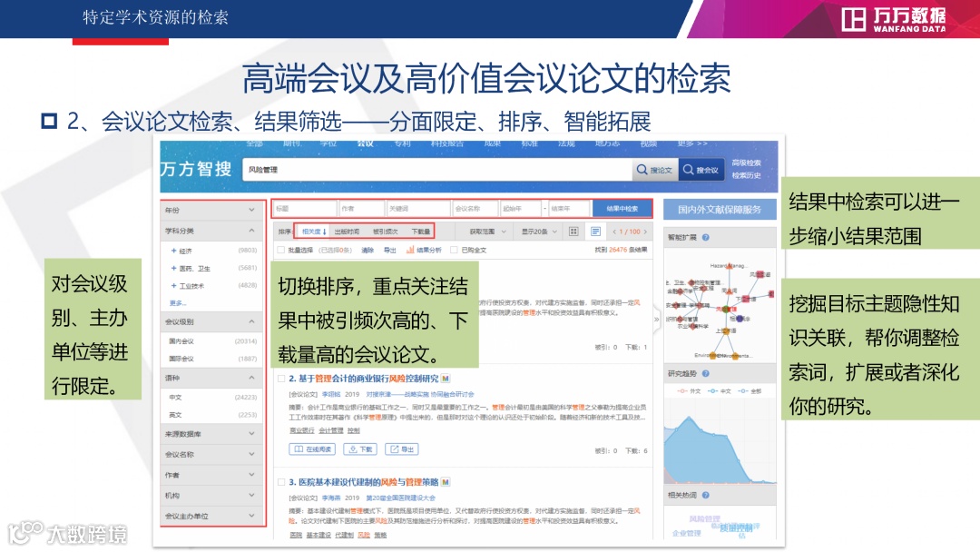Click the help icon beside 研究趋势
This screenshot has height=552, width=980.
[706, 373]
